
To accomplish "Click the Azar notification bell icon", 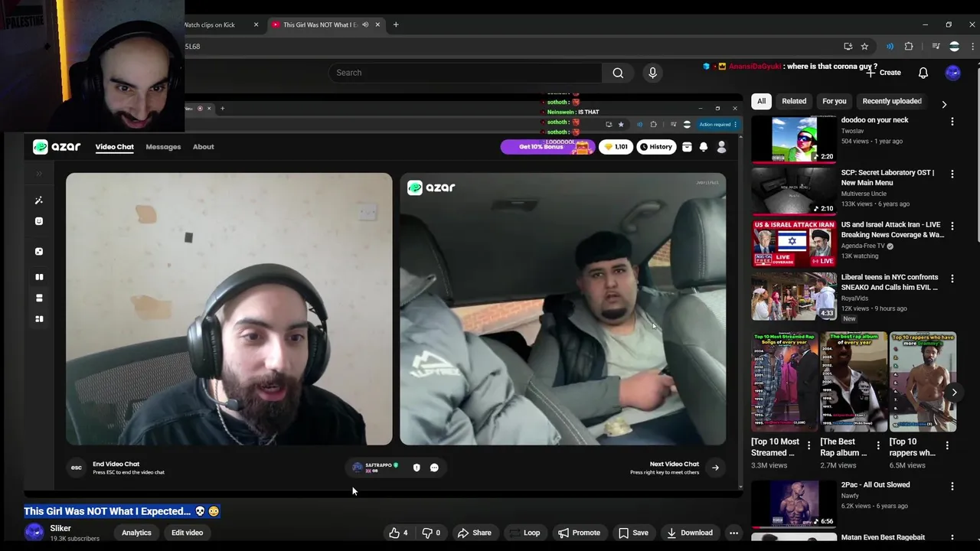I will pyautogui.click(x=704, y=147).
